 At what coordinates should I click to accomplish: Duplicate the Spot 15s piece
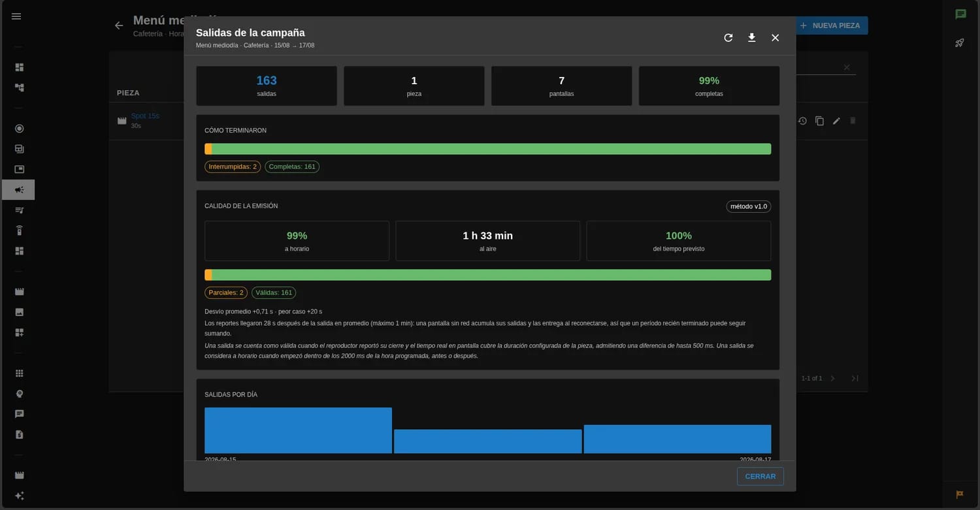(819, 121)
